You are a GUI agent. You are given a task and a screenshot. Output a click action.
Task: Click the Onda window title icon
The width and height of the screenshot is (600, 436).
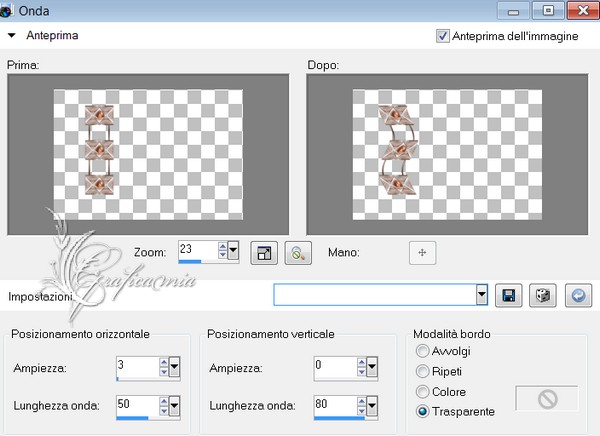(6, 11)
